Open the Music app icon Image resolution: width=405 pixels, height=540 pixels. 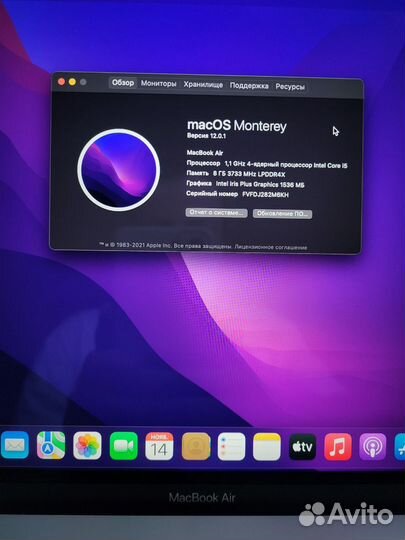pyautogui.click(x=338, y=447)
